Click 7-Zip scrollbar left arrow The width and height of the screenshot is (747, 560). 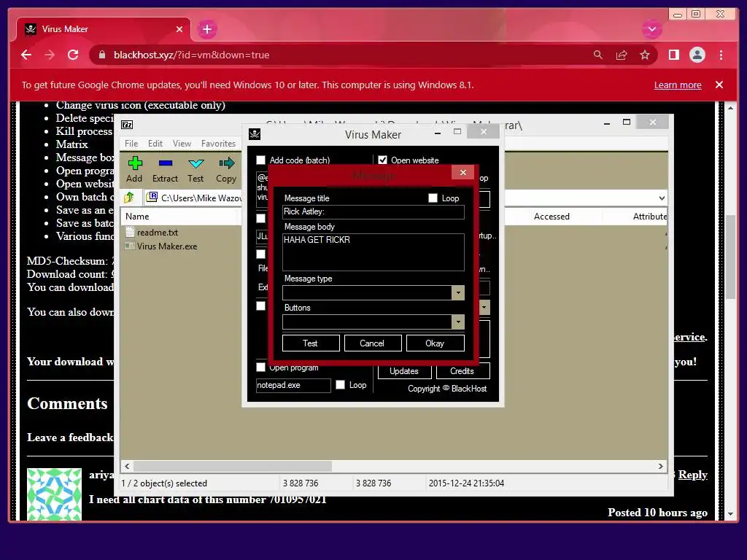[127, 466]
